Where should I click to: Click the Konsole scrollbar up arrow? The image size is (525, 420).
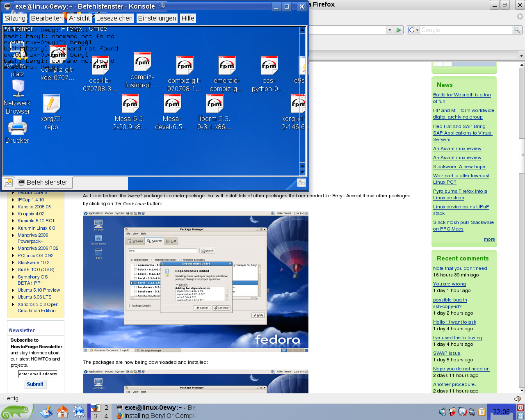coord(303,30)
